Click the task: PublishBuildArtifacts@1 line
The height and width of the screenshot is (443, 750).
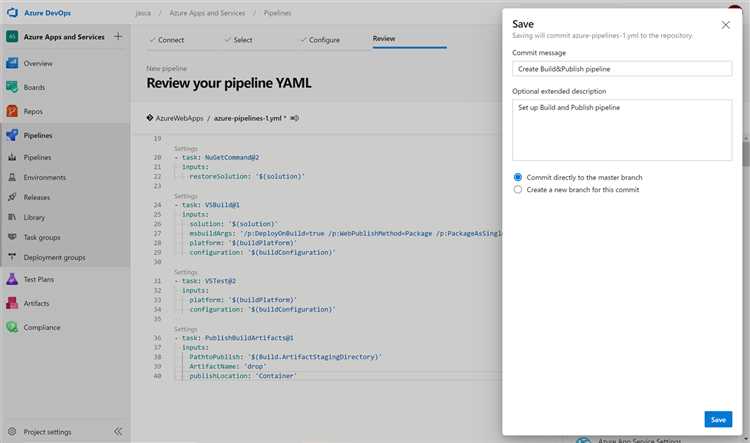pos(234,338)
